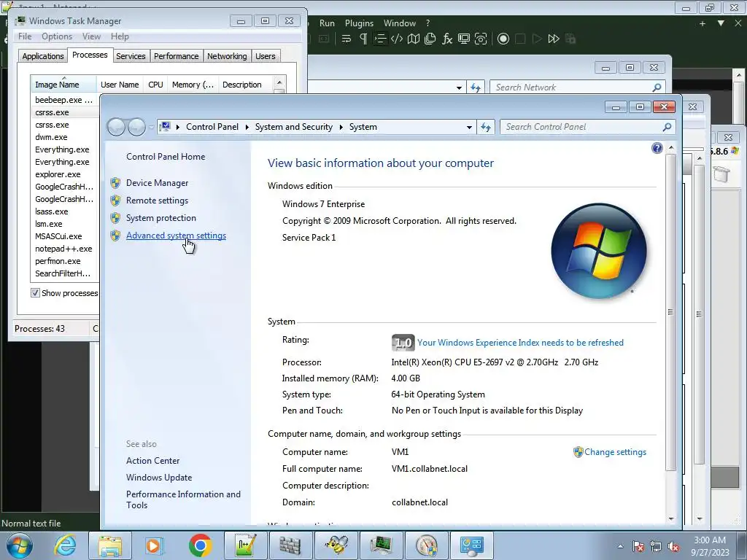Image resolution: width=747 pixels, height=560 pixels.
Task: Click the monitoring eye icon in Notepad++
Action: tap(481, 39)
